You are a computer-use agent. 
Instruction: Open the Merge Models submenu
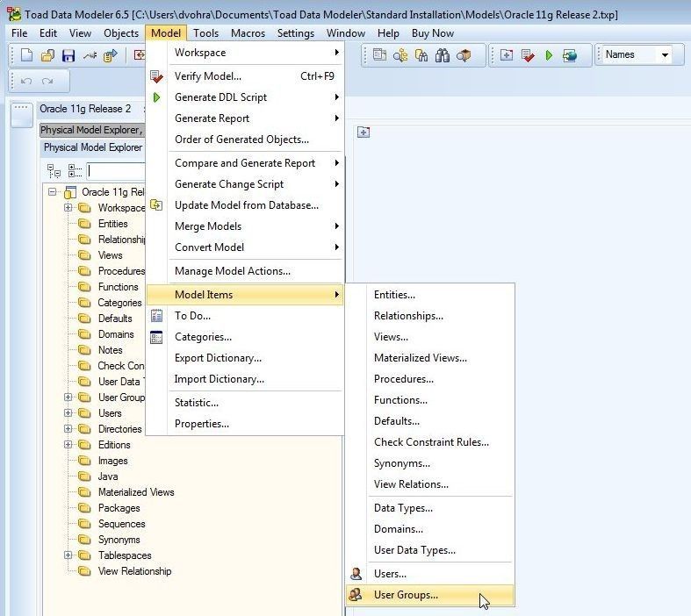(245, 226)
